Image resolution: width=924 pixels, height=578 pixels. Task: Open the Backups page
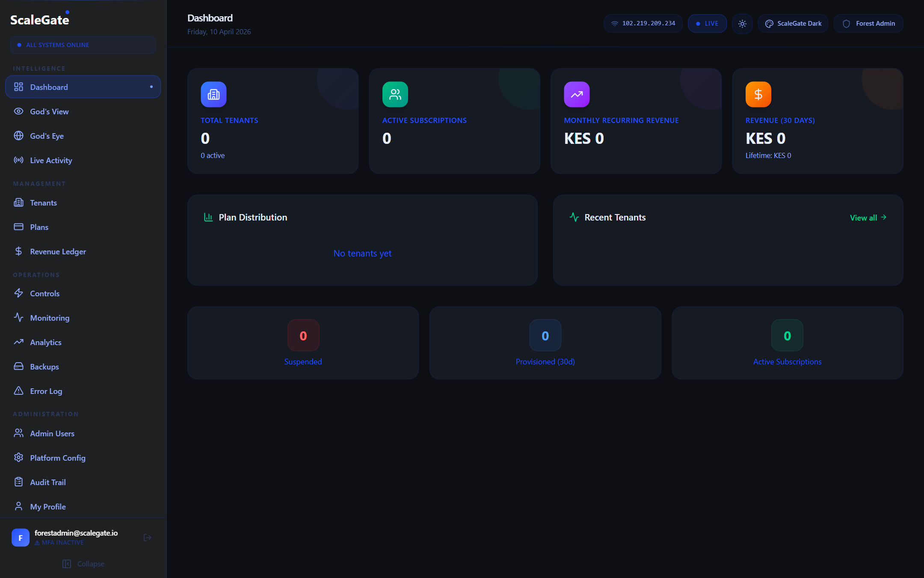tap(44, 366)
